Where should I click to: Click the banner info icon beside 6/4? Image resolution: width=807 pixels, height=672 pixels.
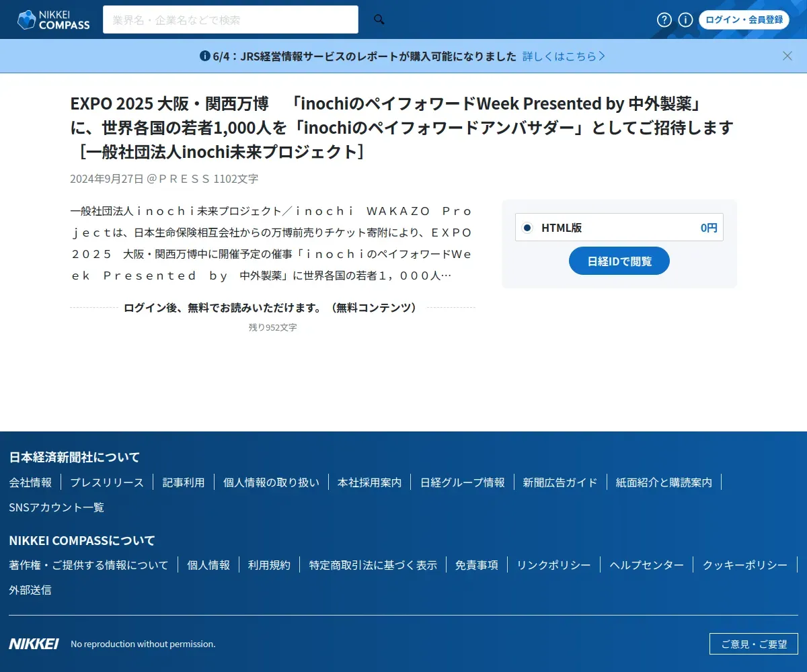(205, 56)
